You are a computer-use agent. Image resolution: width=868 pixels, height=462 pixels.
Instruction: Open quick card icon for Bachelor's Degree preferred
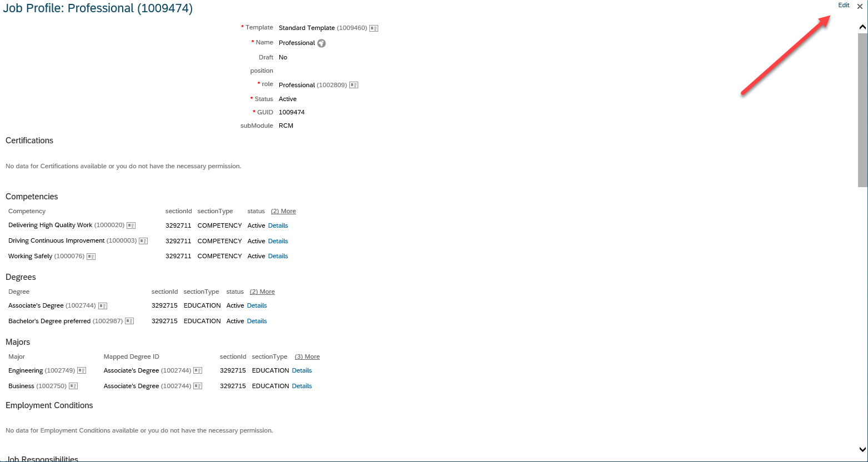[x=129, y=321]
